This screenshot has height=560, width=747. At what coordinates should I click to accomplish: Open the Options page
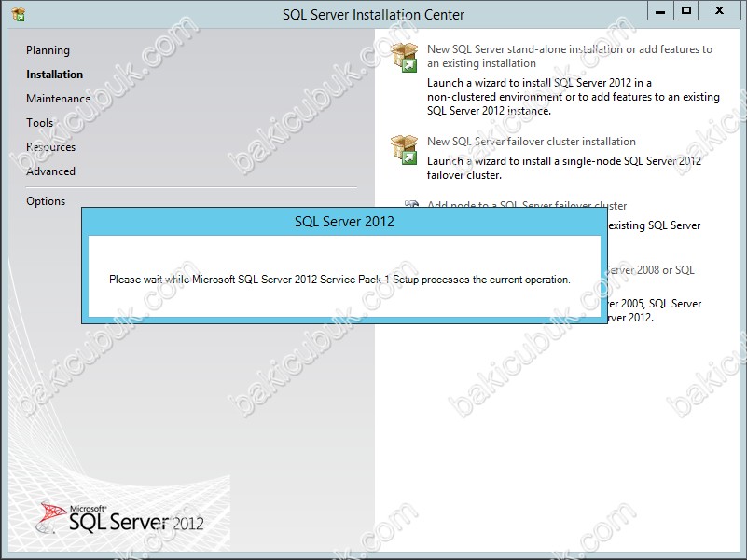click(x=46, y=201)
